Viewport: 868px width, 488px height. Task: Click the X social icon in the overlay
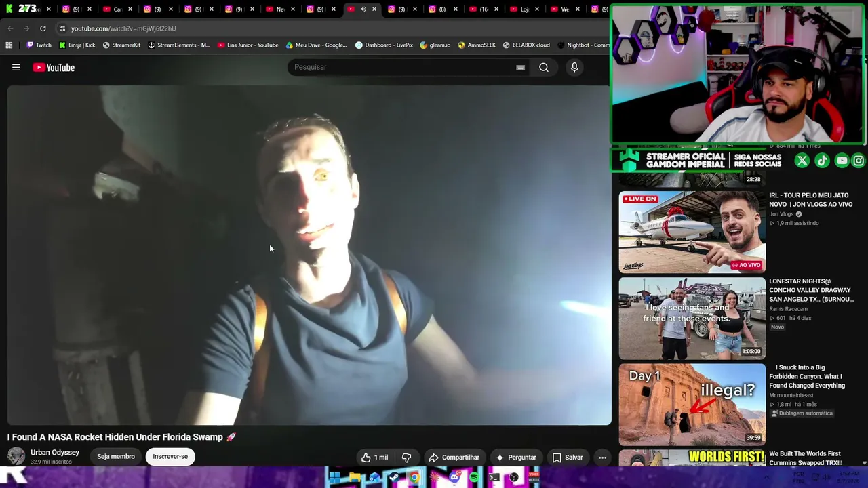pyautogui.click(x=802, y=161)
